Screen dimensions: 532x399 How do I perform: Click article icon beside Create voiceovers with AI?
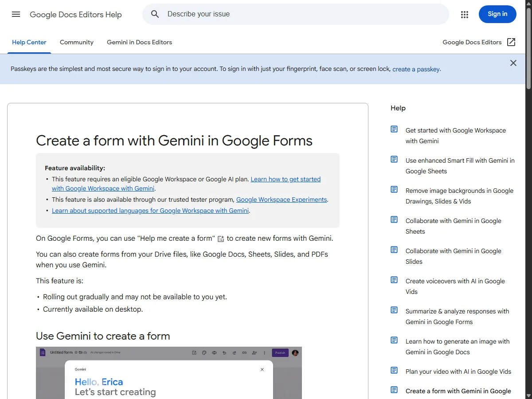point(394,280)
